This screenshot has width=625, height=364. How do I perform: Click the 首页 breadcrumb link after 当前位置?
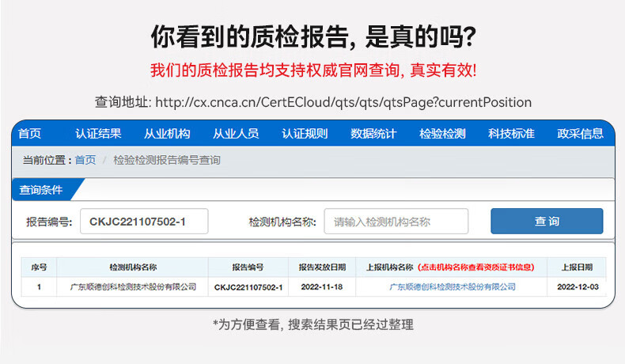85,160
